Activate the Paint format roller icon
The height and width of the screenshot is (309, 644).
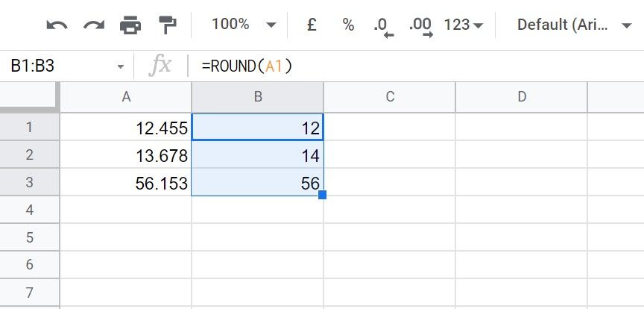pyautogui.click(x=168, y=25)
